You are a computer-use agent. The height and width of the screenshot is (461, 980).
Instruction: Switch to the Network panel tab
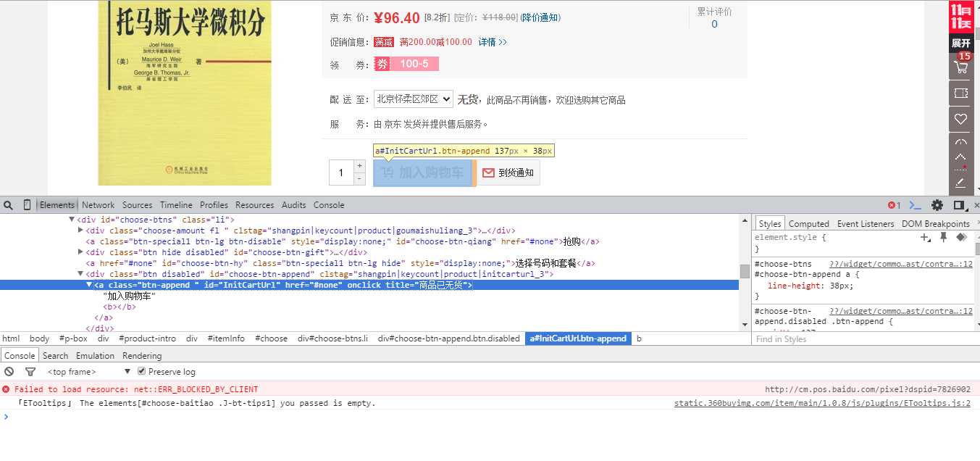98,205
